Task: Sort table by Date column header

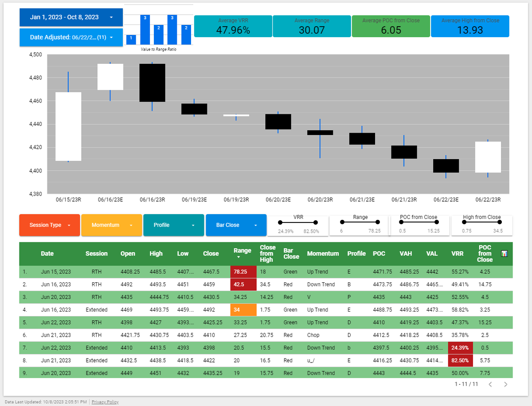Action: 47,254
